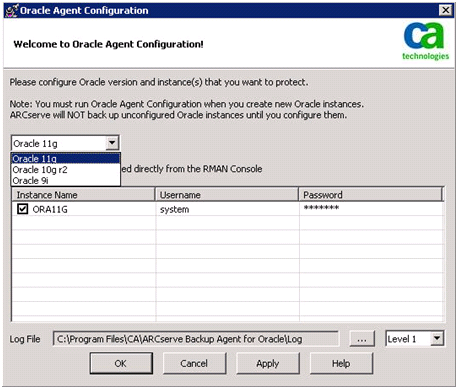Click Apply to save settings

point(268,363)
